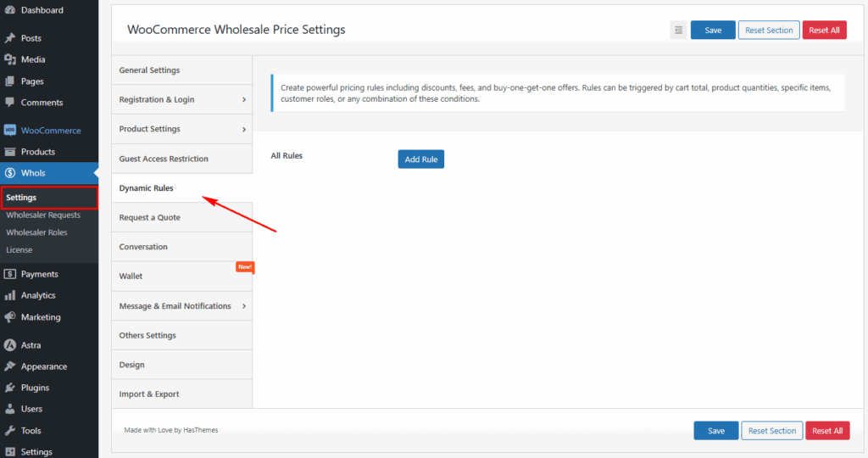Switch to the Conversation tab
The height and width of the screenshot is (458, 868).
click(181, 247)
